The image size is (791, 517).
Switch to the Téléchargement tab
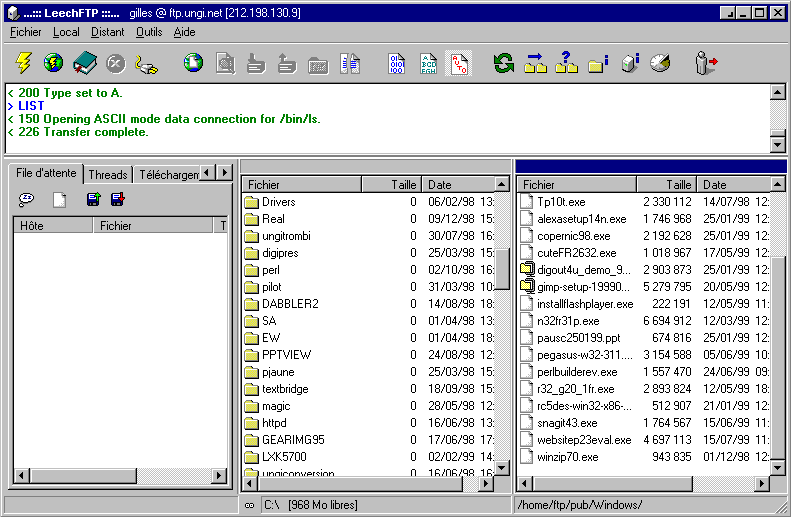pos(168,175)
